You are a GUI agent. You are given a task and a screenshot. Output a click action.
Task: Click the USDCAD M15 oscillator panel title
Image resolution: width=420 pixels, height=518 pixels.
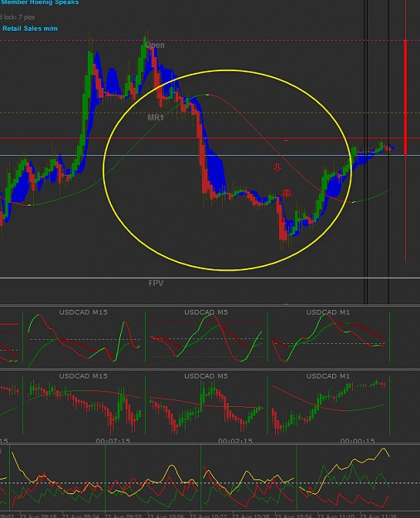[83, 312]
